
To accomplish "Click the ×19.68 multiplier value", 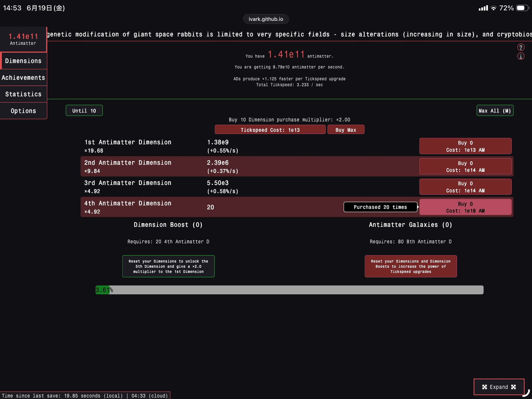I will (94, 151).
